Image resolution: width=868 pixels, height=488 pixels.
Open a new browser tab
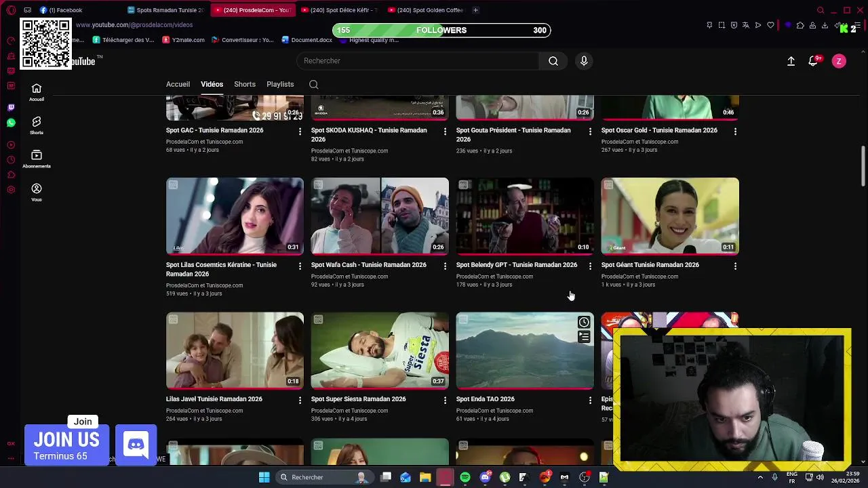click(x=475, y=10)
